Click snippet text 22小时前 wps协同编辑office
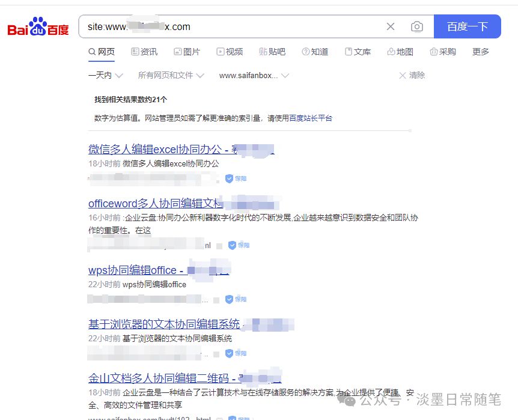 pos(137,285)
